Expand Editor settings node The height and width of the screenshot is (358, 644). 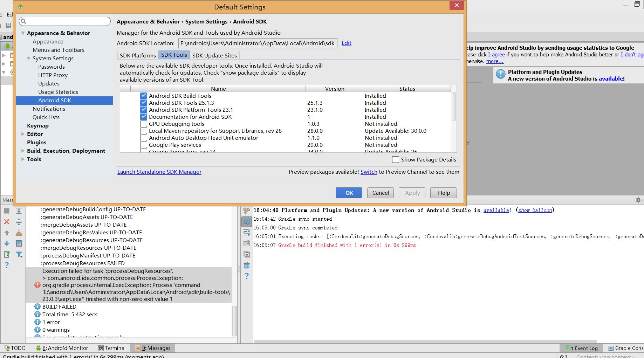pyautogui.click(x=23, y=134)
